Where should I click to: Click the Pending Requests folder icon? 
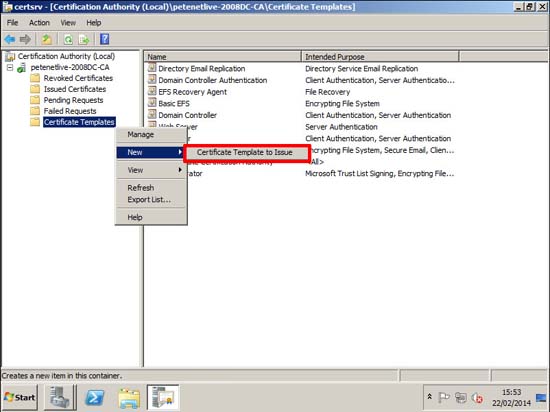tap(35, 100)
